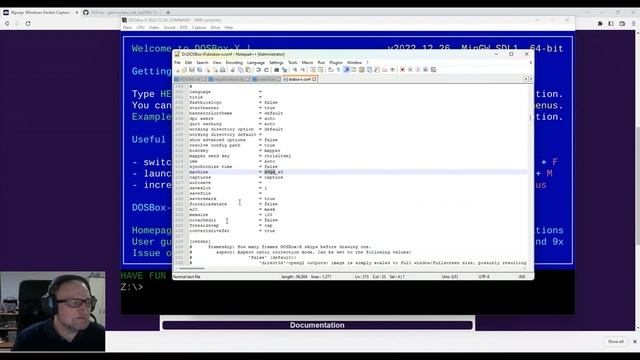Viewport: 640px width, 360px height.
Task: Open the Capture menu in DOSBox-X window
Action: pos(199,27)
